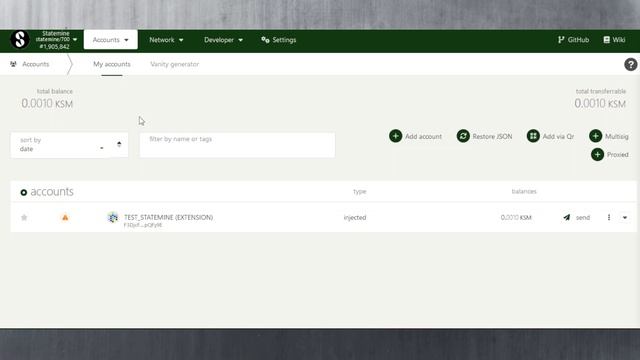Click the Add via Qr button
Screen dimensions: 640x360
click(x=550, y=136)
